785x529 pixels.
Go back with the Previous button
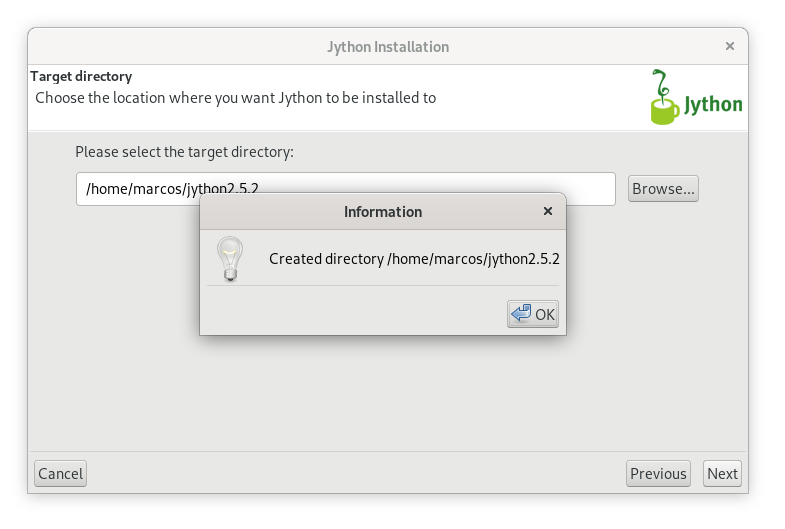click(x=658, y=473)
